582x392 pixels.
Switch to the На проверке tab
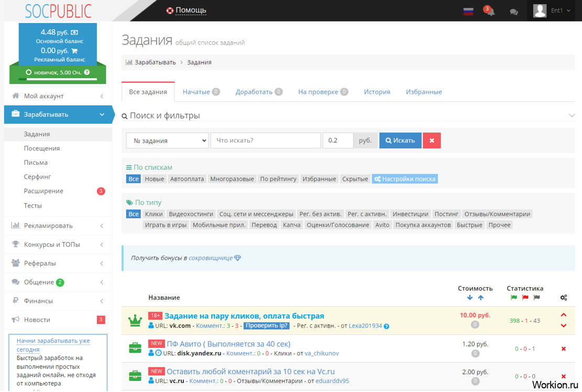(323, 92)
